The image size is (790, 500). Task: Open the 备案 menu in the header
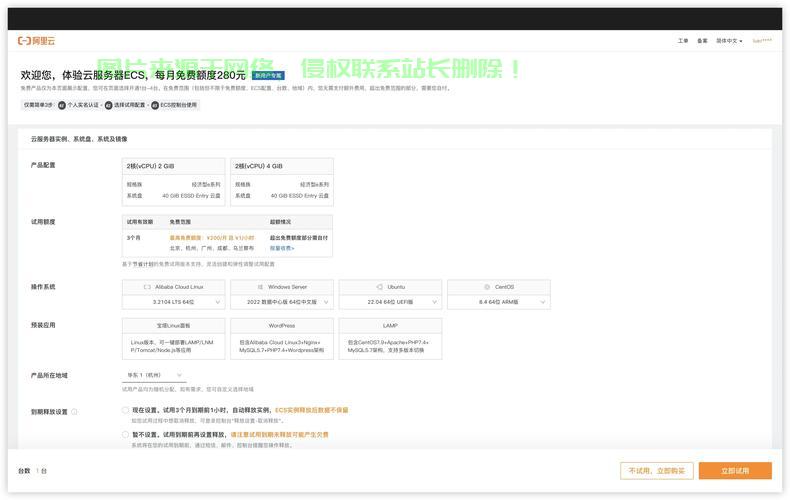[x=702, y=41]
